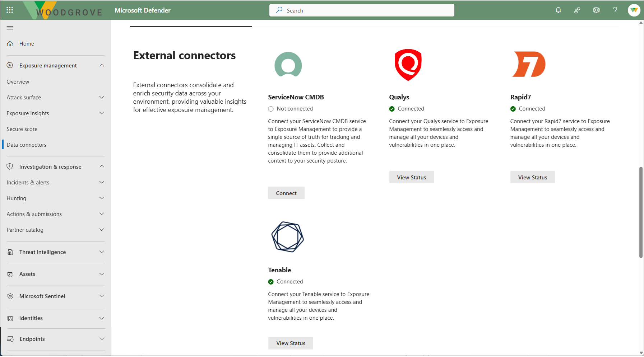Screen dimensions: 644x357
Task: Click the Rapid7 Connected green checkmark
Action: [513, 109]
